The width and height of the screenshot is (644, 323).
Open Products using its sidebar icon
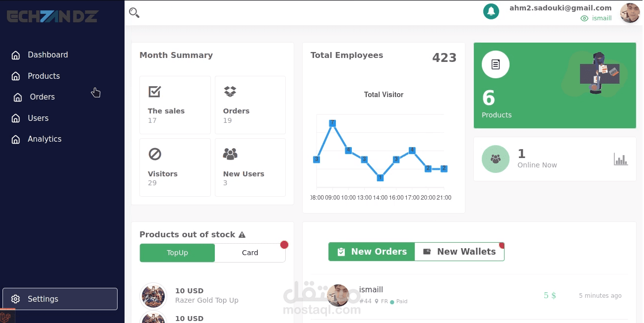point(15,76)
